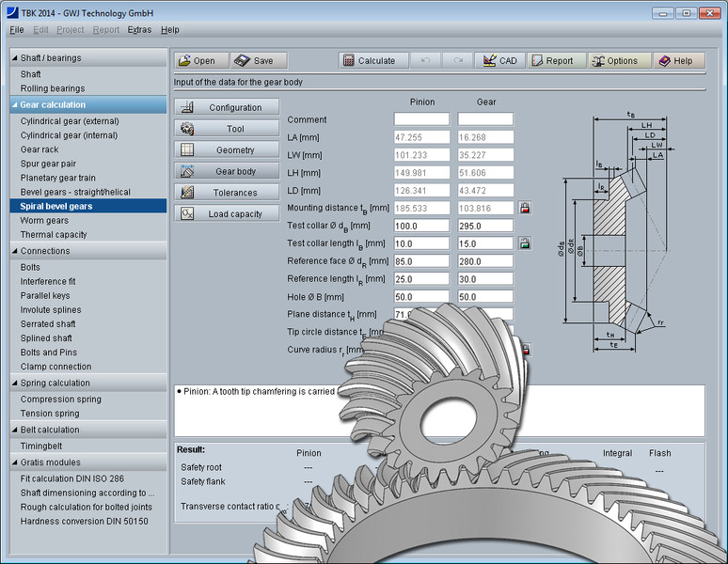Toggle the red lock beside Mounting distance
728x564 pixels.
click(x=525, y=208)
